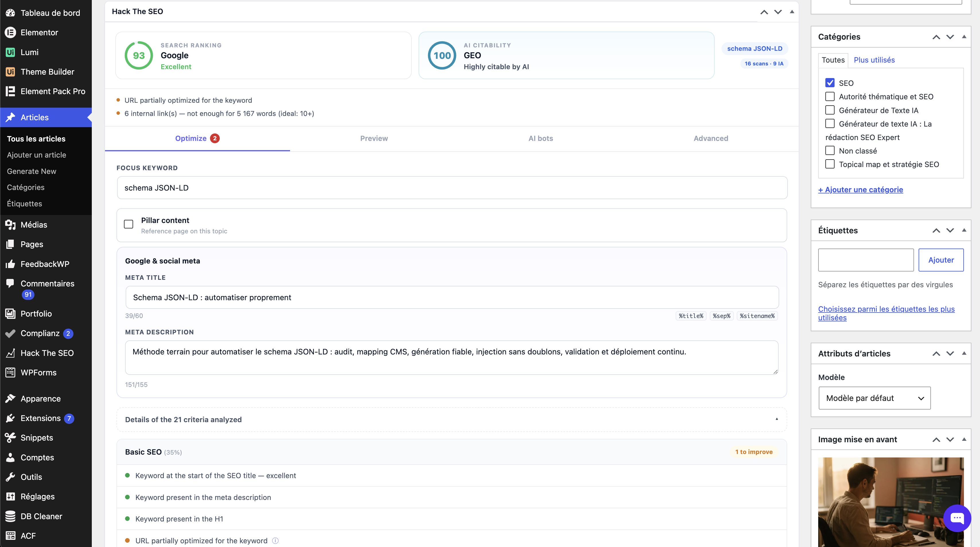980x547 pixels.
Task: Open FeedbackWP thumbs-up icon
Action: [x=10, y=264]
